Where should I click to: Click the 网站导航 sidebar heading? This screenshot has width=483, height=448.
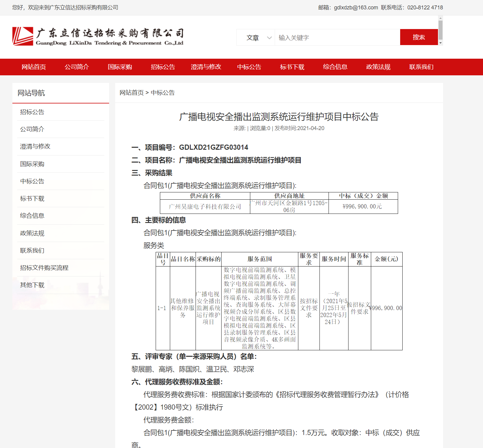click(31, 93)
